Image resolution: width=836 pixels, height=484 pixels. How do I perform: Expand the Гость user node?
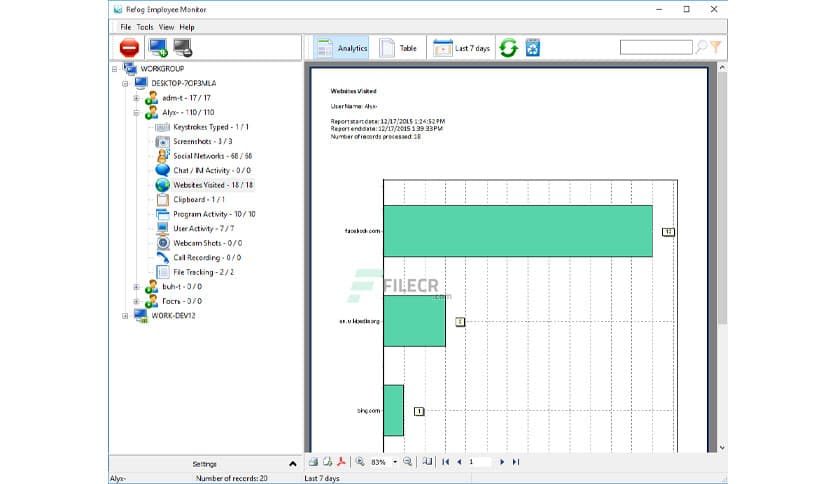[136, 301]
